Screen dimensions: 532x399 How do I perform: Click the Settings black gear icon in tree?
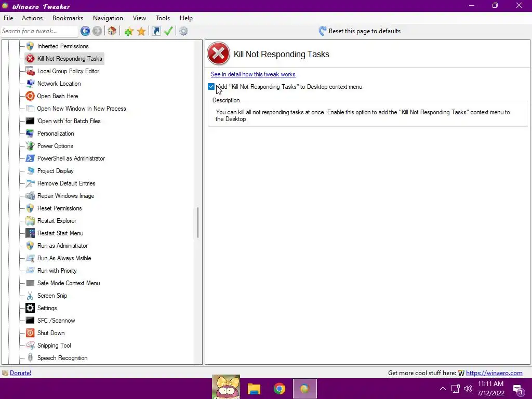point(30,308)
